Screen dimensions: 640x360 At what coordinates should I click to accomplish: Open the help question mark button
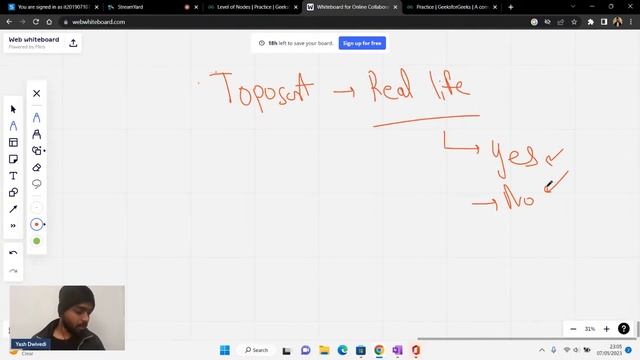pyautogui.click(x=624, y=329)
